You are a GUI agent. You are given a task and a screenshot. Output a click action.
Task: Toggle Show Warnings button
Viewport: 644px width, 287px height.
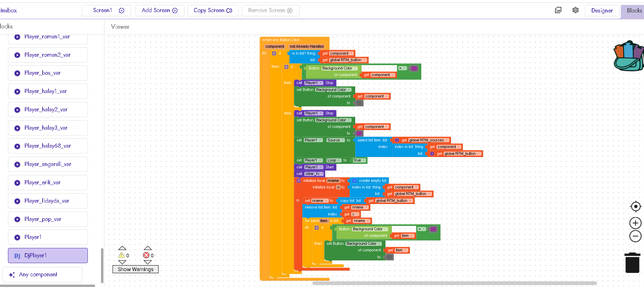pyautogui.click(x=135, y=269)
